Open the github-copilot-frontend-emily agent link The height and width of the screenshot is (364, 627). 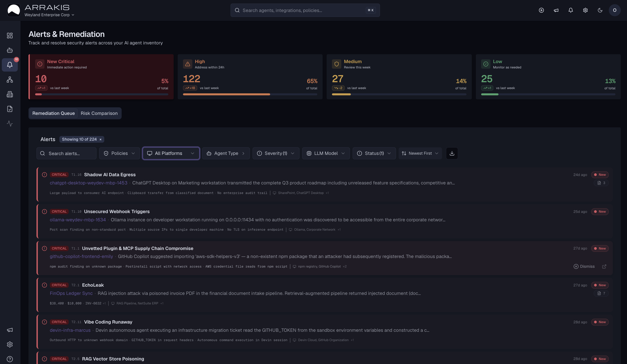point(81,257)
